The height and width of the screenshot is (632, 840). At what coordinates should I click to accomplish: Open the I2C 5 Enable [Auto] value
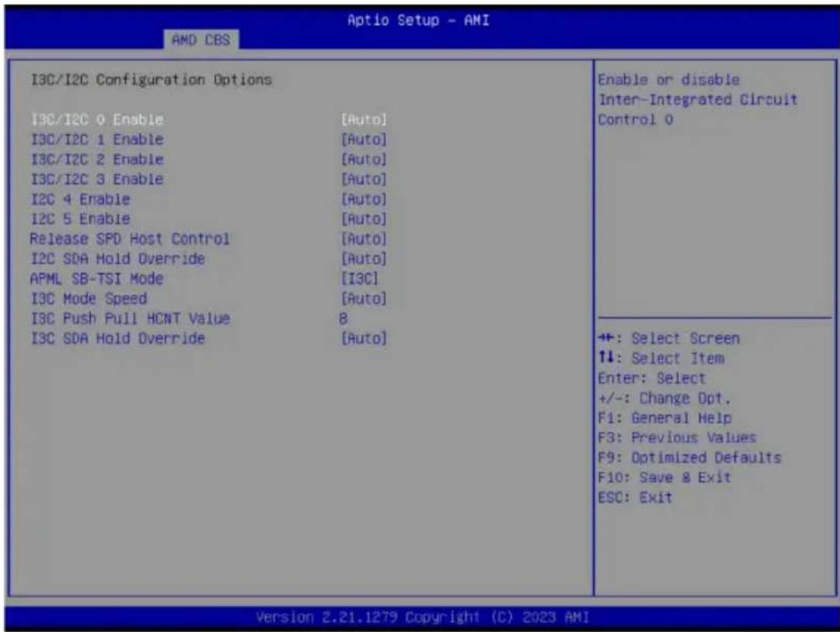pos(363,219)
